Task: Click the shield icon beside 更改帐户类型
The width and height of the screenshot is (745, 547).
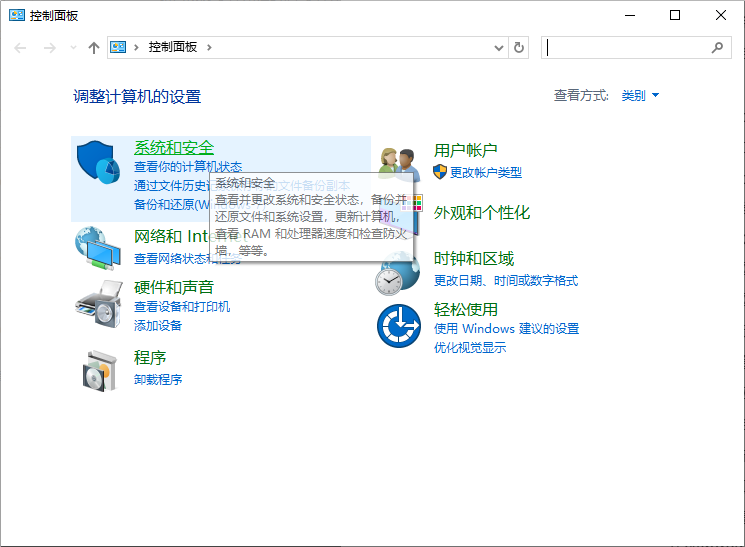Action: (x=440, y=172)
